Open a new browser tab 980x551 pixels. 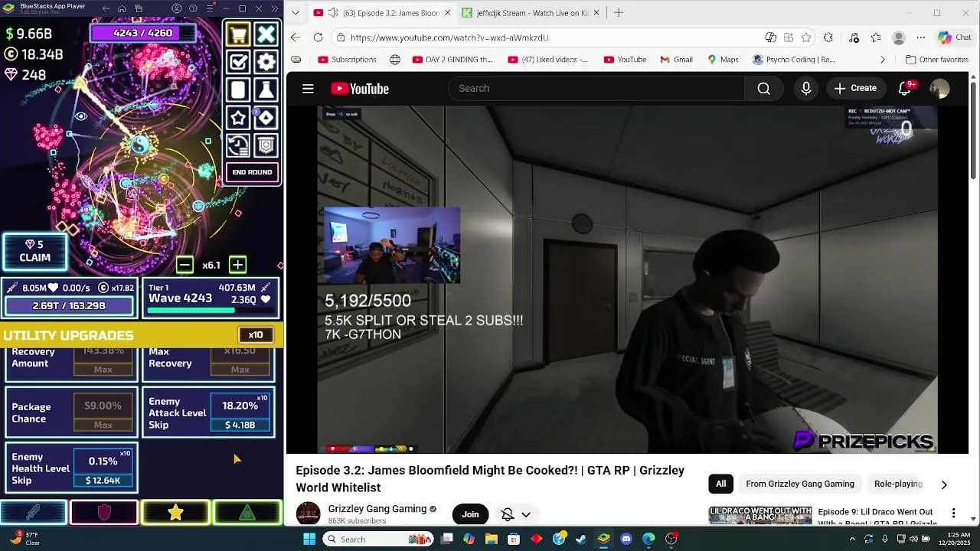619,13
